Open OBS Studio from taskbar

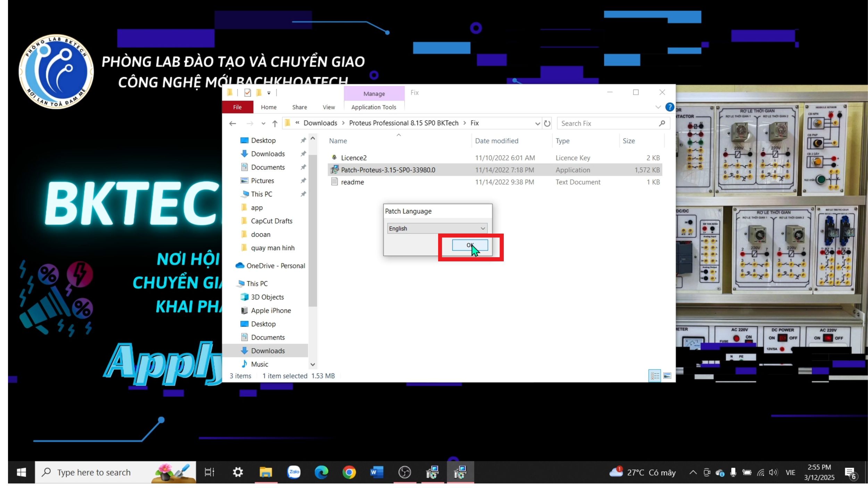(404, 472)
